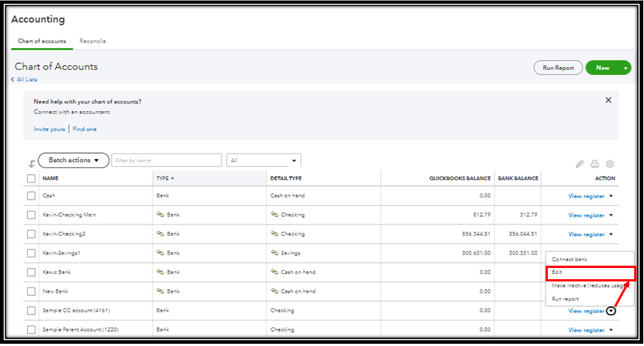Select Sample CC account (4161) checkbox

32,311
